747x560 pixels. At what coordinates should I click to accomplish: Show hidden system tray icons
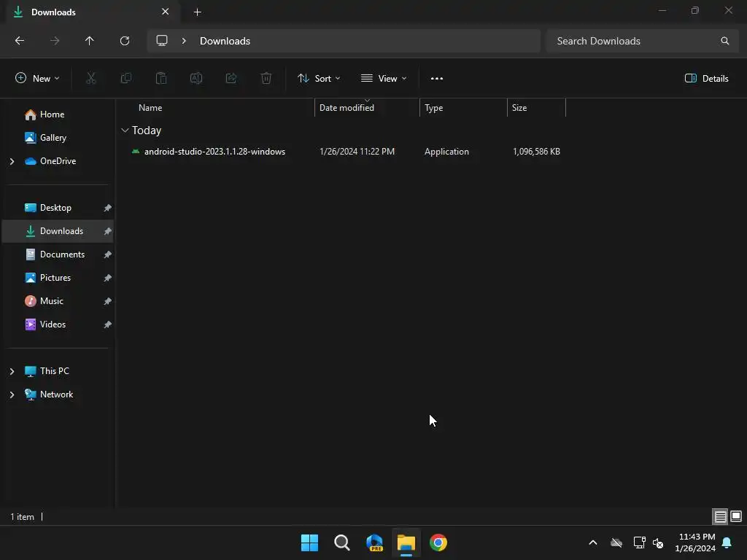pyautogui.click(x=593, y=542)
